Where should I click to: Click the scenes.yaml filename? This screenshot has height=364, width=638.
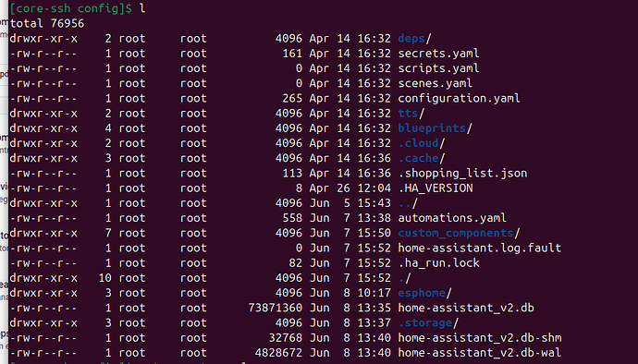pos(436,84)
